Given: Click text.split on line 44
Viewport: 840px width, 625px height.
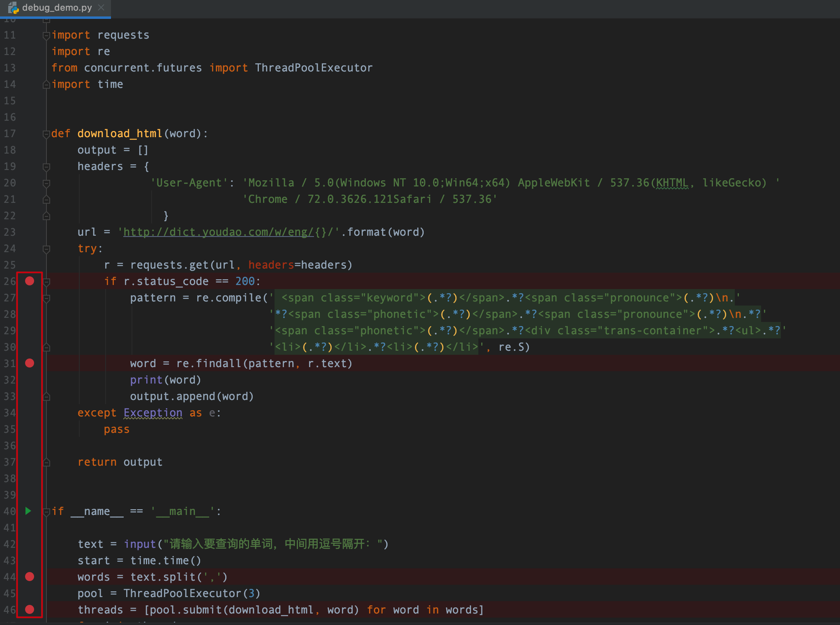Looking at the screenshot, I should point(162,577).
